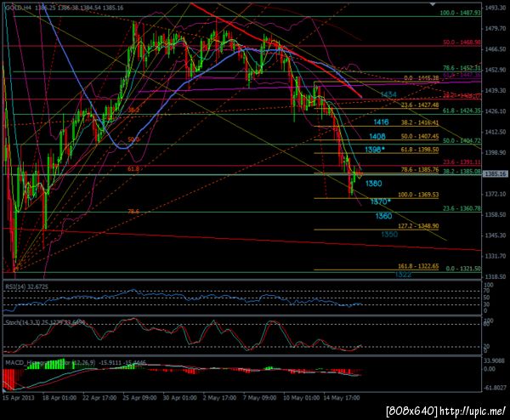Select Fibonacci label 100.0 - 1487.93
Viewport: 510px width, 420px height.
click(x=460, y=13)
